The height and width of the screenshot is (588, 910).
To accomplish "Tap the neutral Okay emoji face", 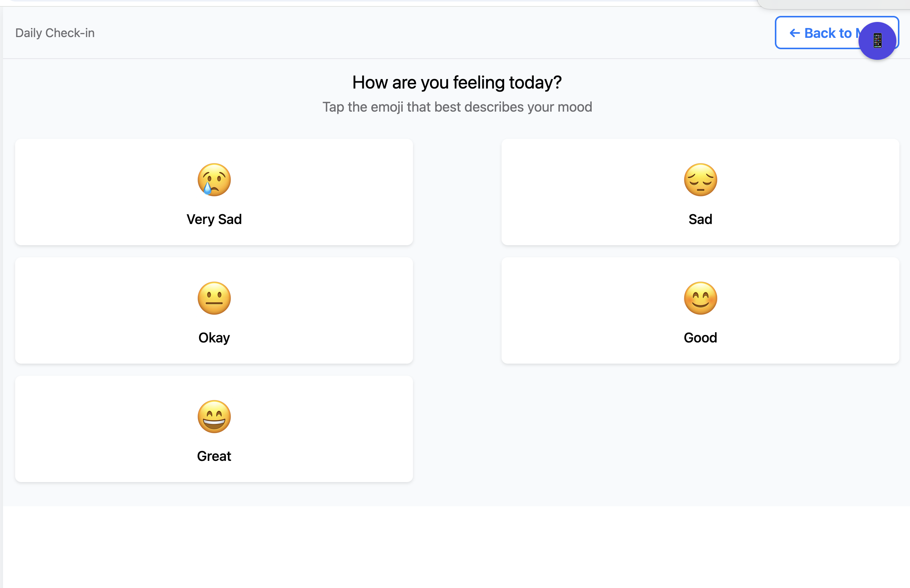I will [214, 298].
